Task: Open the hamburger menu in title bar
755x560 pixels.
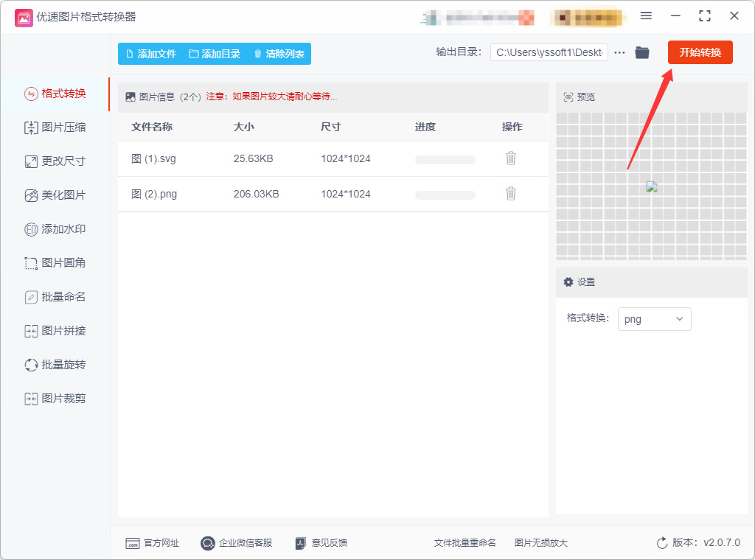Action: (x=646, y=16)
